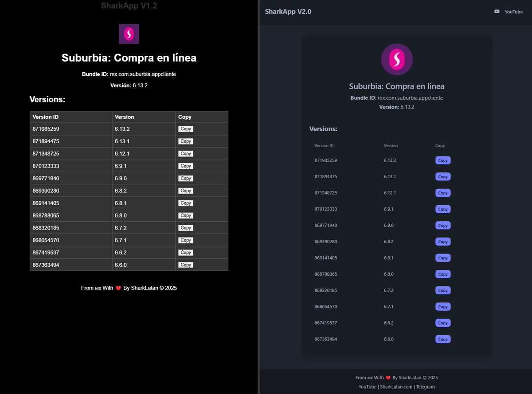
Task: Copy version 6.6.0 in the V2.0 list
Action: pyautogui.click(x=443, y=339)
